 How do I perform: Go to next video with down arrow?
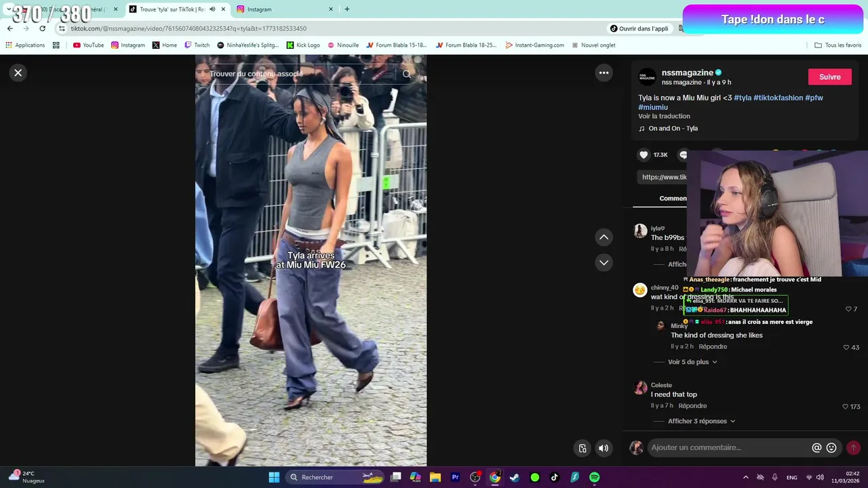pos(604,262)
